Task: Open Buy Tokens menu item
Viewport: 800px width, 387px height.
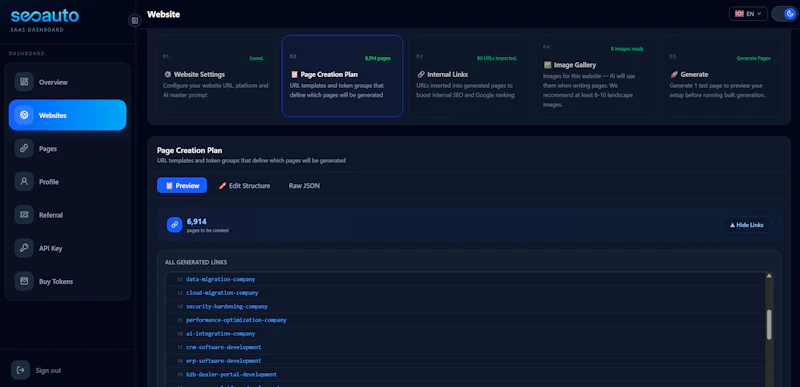Action: pos(67,281)
